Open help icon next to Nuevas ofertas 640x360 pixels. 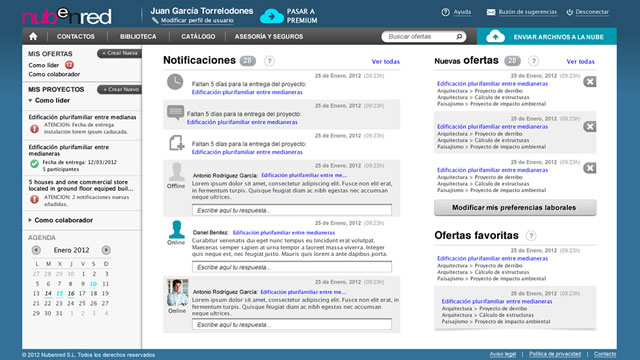point(533,61)
